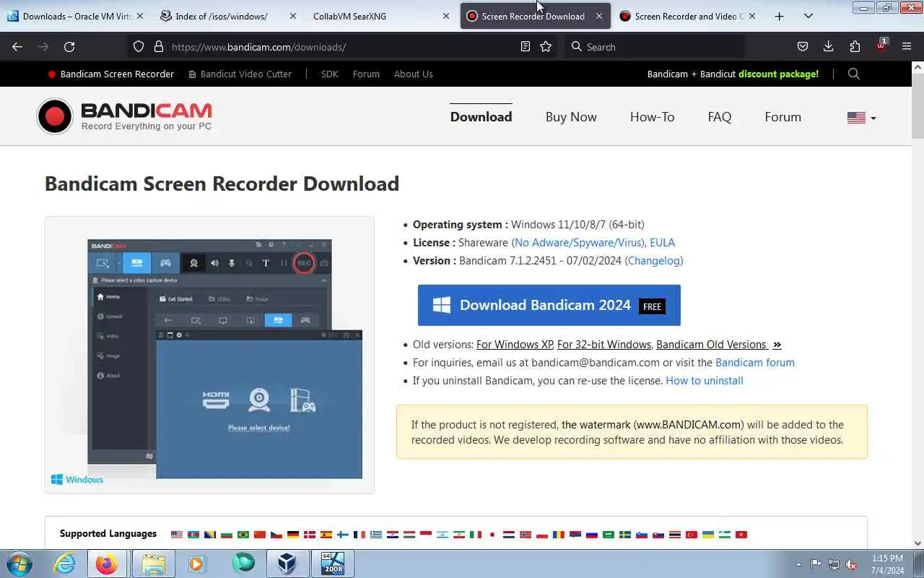
Task: Toggle reader view in address bar
Action: 526,46
